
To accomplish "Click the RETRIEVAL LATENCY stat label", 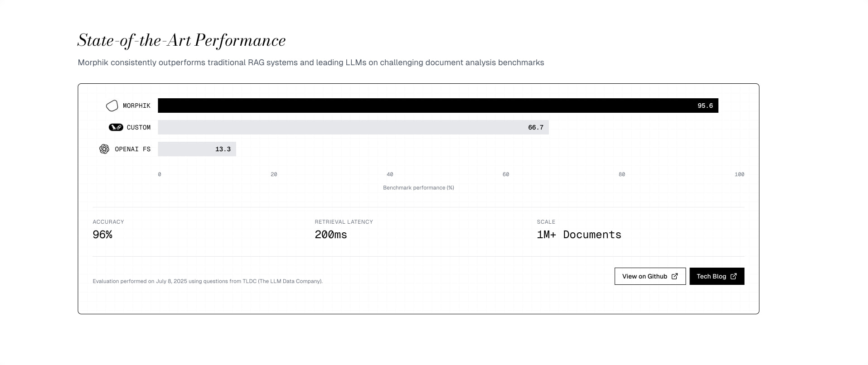I will (x=344, y=222).
